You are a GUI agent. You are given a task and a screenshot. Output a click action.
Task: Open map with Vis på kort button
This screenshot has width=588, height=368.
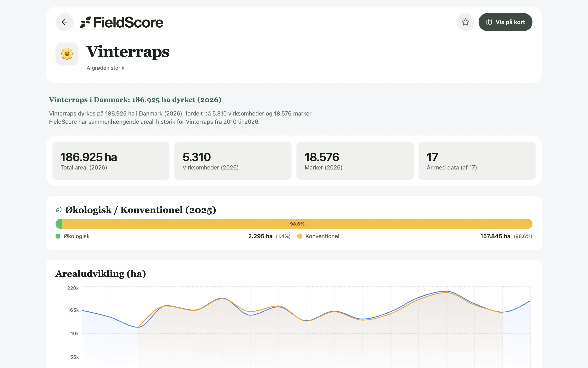coord(505,22)
